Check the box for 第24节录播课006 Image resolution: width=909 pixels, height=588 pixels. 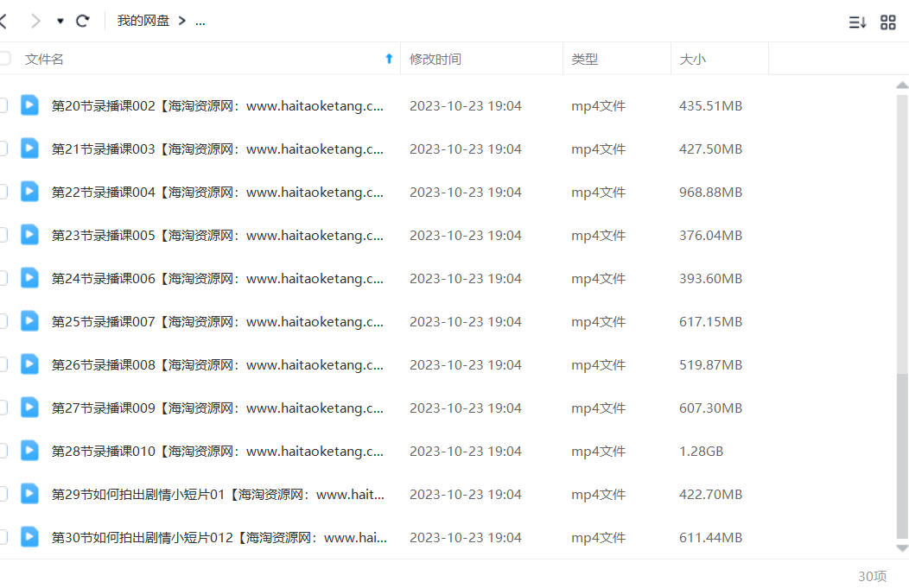click(3, 278)
